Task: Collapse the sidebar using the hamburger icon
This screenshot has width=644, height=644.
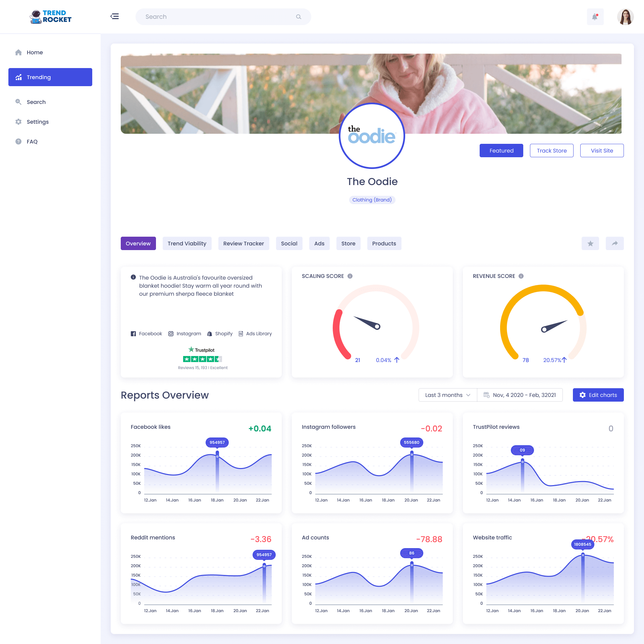Action: coord(115,16)
